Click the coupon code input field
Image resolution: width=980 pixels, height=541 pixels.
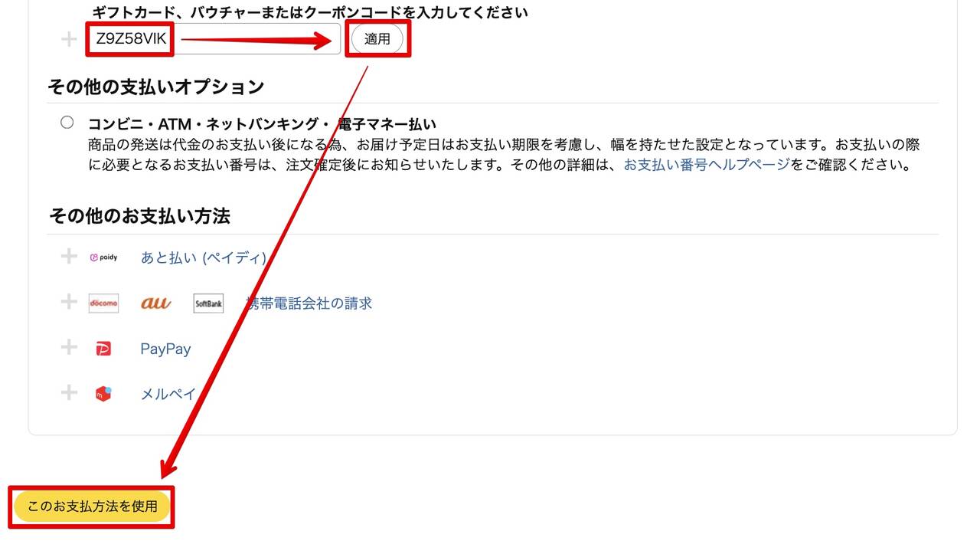click(214, 38)
